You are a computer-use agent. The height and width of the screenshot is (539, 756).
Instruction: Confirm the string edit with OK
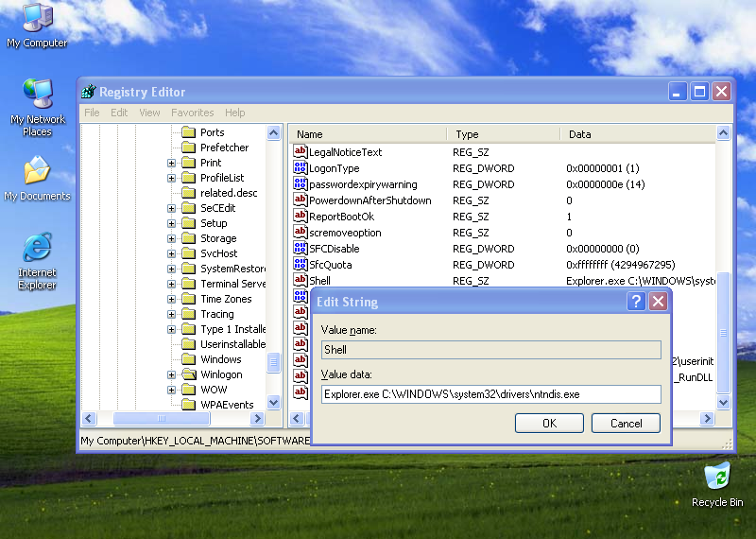pos(549,424)
